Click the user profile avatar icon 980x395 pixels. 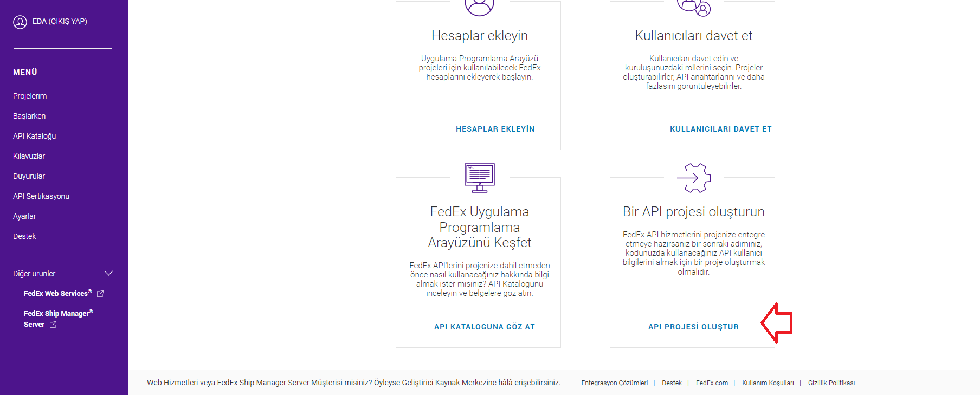(x=20, y=22)
